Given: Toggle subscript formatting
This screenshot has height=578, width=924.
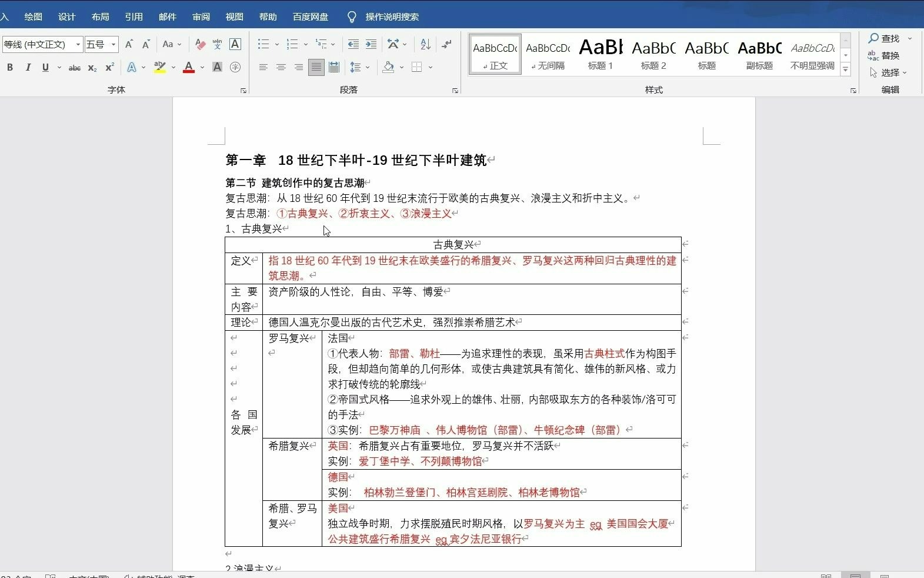Looking at the screenshot, I should (x=92, y=68).
